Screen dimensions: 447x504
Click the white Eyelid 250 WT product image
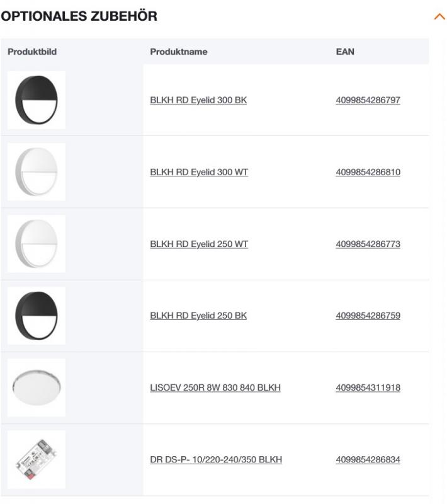tap(38, 243)
